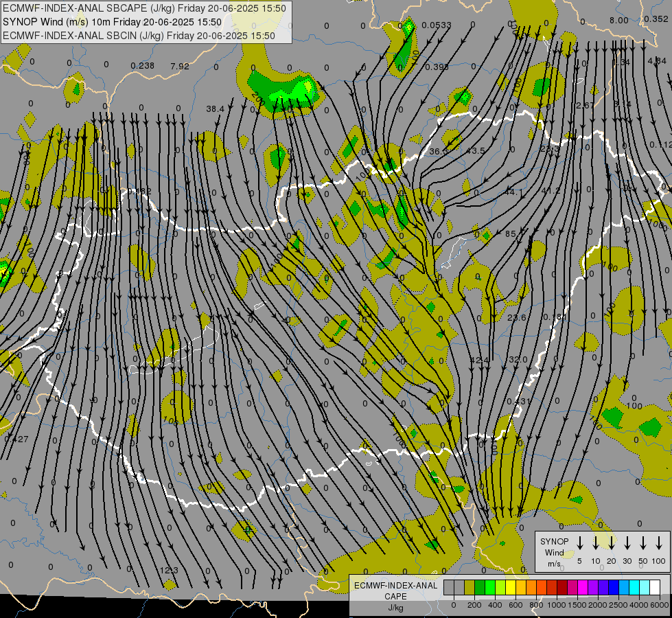Click the 23.6 value on the map
The width and height of the screenshot is (672, 618).
(516, 317)
